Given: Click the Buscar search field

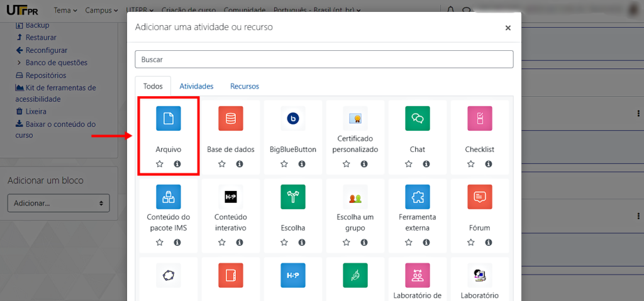Looking at the screenshot, I should coord(324,59).
